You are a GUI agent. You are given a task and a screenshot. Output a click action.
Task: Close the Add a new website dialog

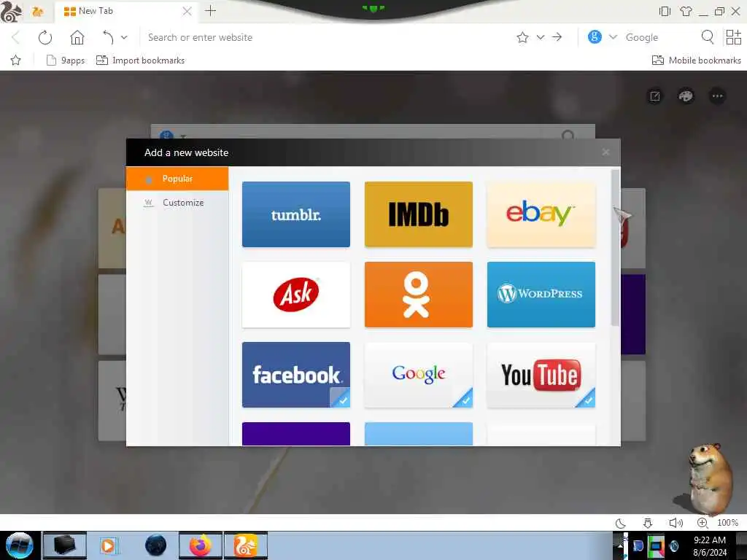(x=605, y=152)
